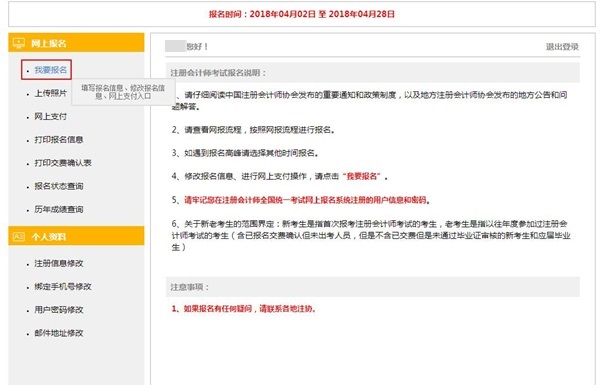Select 注册信息修改 under 个人资料

coord(59,263)
